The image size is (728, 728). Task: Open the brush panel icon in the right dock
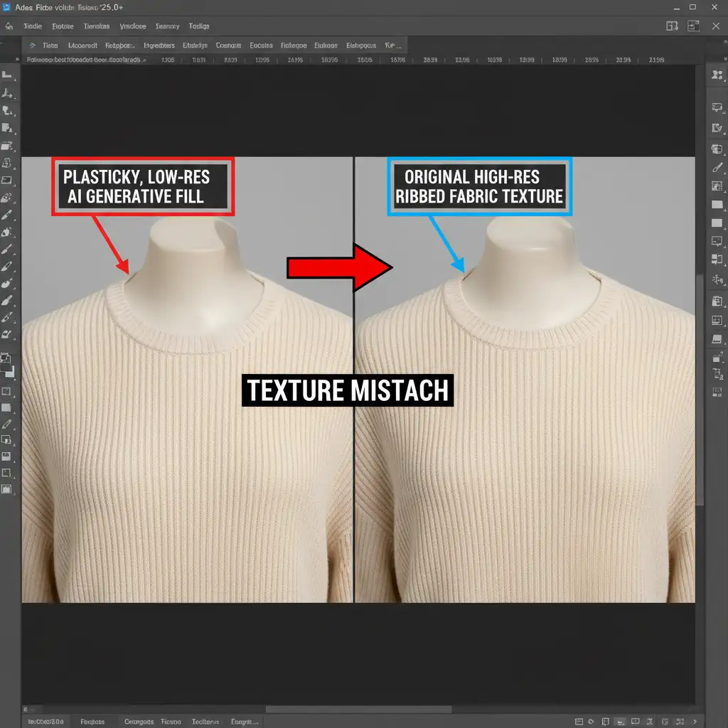(x=717, y=168)
